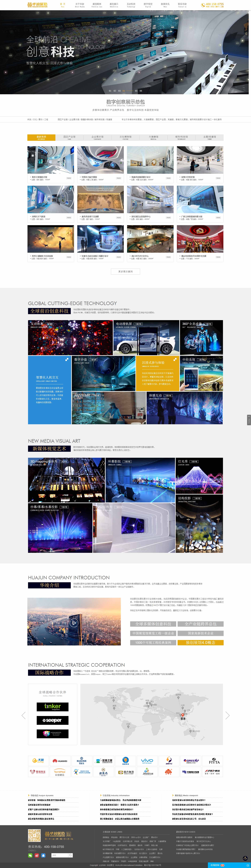Play the company introduction video

74,623
